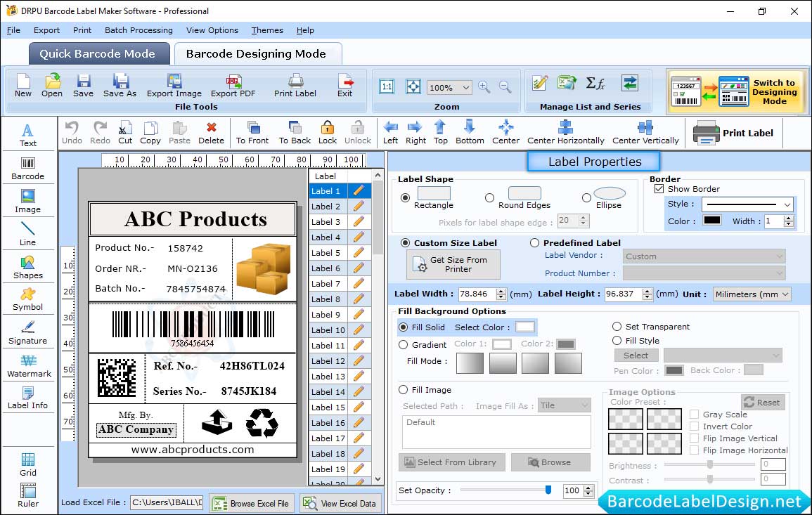Click the Print Label button
The image size is (812, 515).
coord(733,133)
